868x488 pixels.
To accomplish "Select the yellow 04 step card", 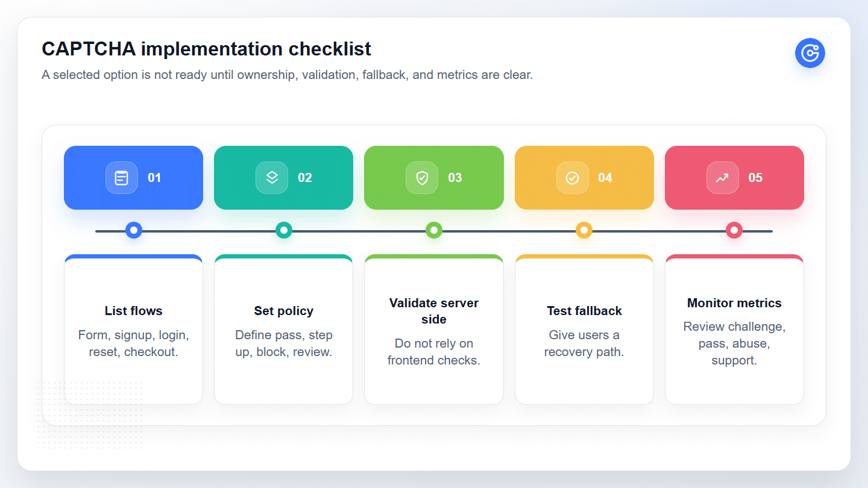I will pyautogui.click(x=584, y=178).
